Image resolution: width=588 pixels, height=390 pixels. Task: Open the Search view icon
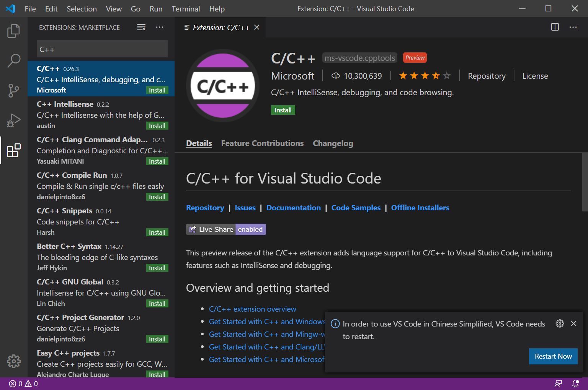[13, 60]
